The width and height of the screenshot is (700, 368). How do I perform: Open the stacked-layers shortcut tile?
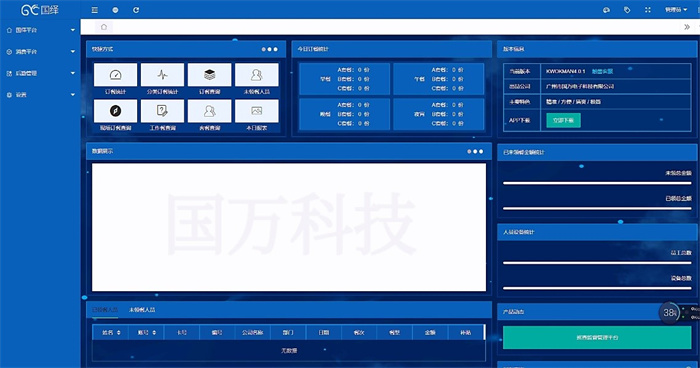click(x=209, y=75)
